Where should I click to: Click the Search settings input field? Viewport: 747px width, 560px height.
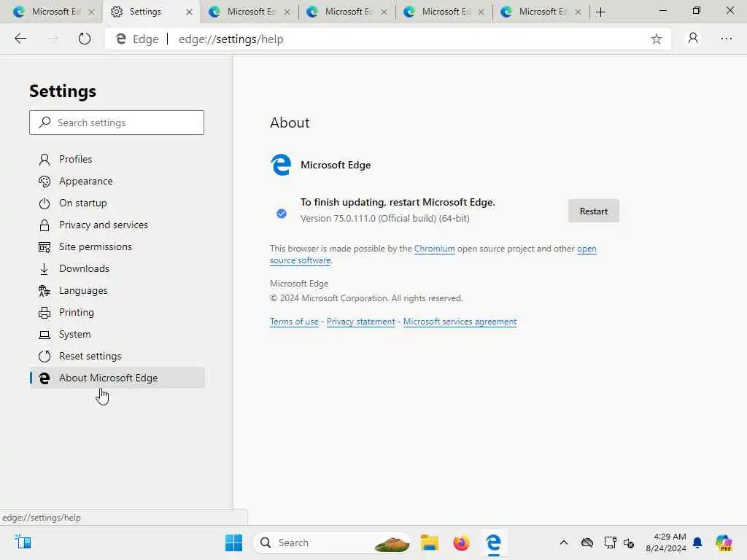[x=117, y=122]
